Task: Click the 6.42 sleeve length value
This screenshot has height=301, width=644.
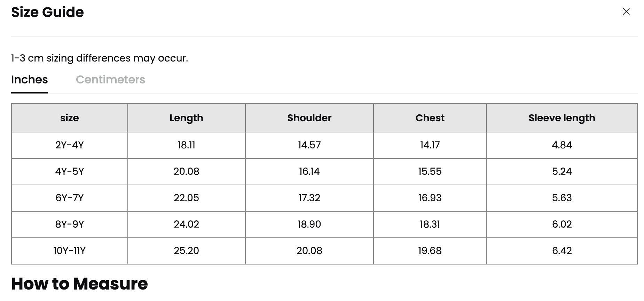Action: [561, 251]
